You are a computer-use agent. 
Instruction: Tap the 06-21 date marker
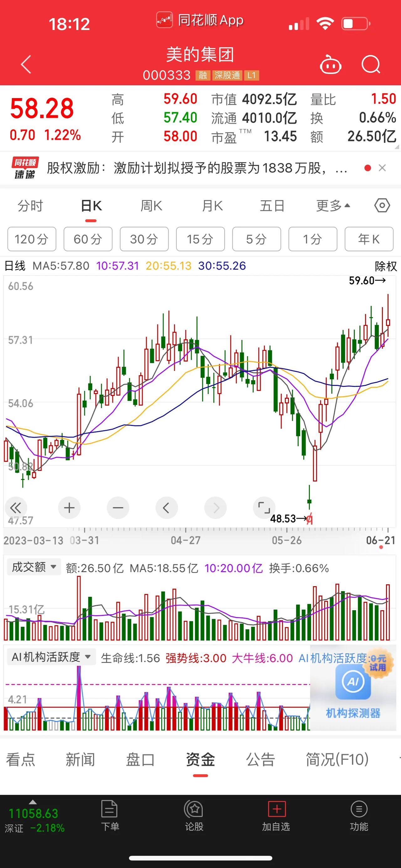380,540
